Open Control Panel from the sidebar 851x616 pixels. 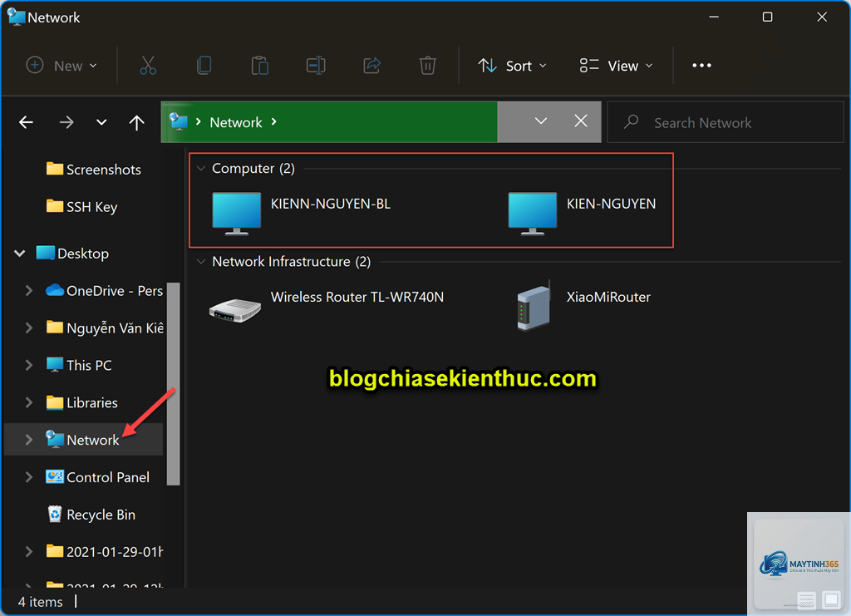click(x=98, y=477)
